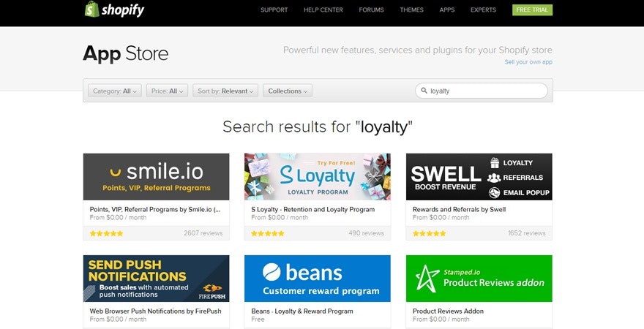Follow the Sell your own app link

point(528,62)
